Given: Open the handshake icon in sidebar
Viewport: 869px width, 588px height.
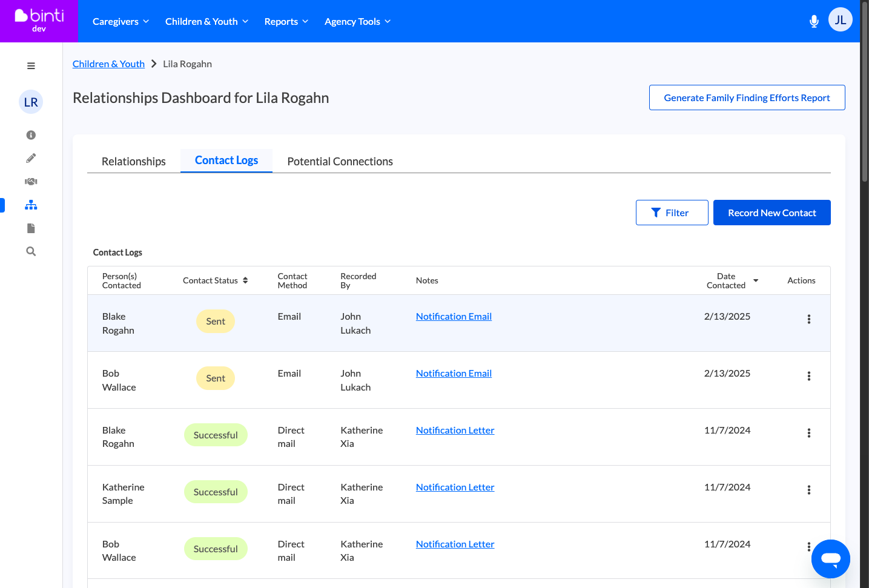Looking at the screenshot, I should [31, 182].
